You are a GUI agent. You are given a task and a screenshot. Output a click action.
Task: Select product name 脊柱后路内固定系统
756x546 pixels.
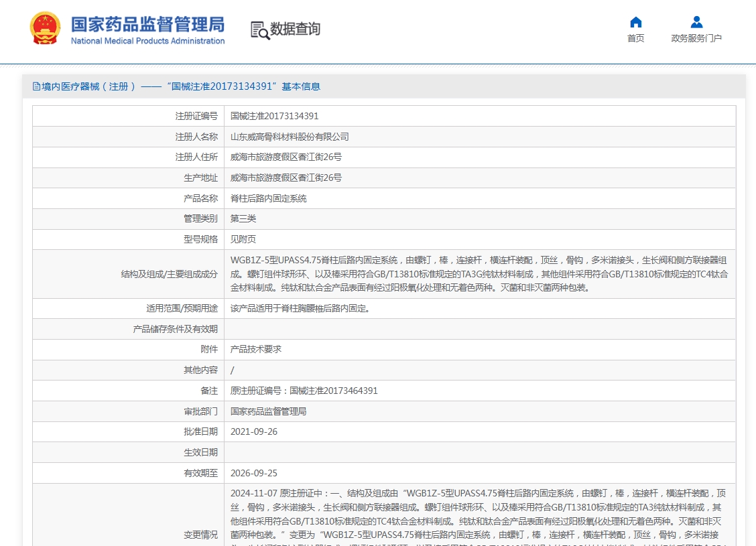coord(269,198)
